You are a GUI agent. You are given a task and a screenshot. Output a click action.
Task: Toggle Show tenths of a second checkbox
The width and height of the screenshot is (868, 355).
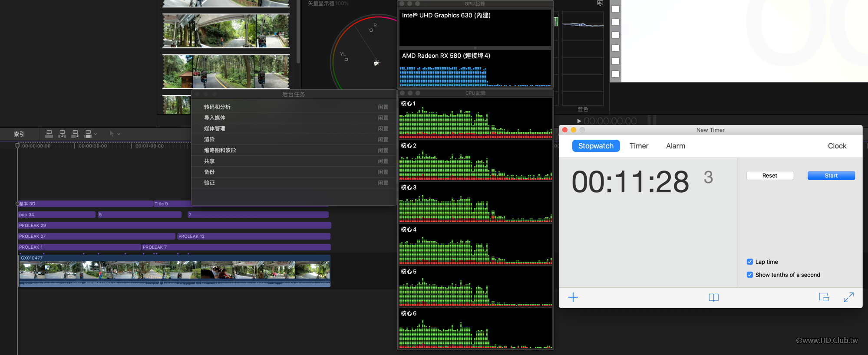point(749,275)
